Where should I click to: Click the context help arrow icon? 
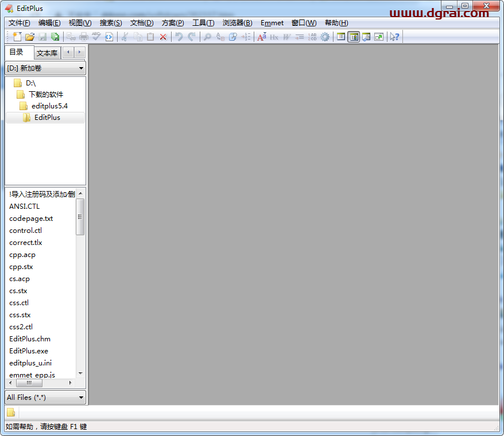pos(394,37)
